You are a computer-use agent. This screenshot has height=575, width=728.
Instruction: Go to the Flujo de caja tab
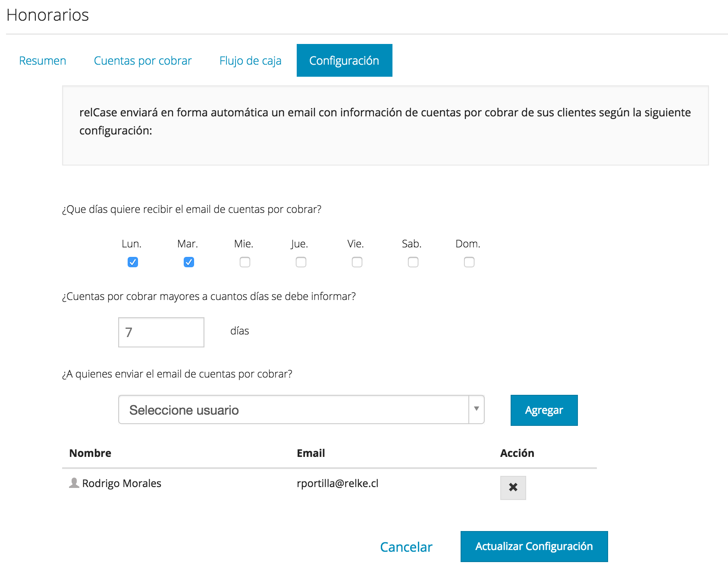251,61
